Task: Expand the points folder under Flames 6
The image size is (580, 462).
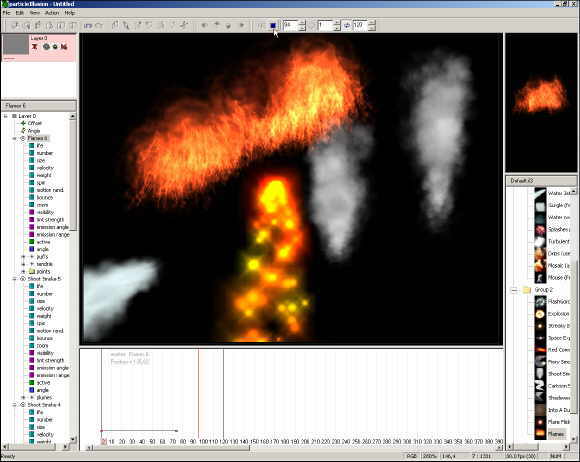Action: point(23,272)
